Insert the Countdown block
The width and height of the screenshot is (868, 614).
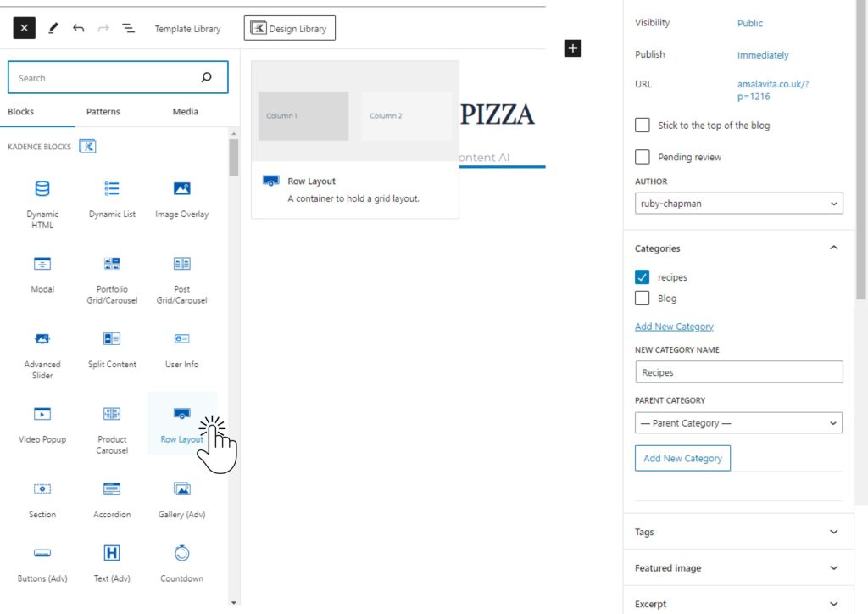point(181,554)
